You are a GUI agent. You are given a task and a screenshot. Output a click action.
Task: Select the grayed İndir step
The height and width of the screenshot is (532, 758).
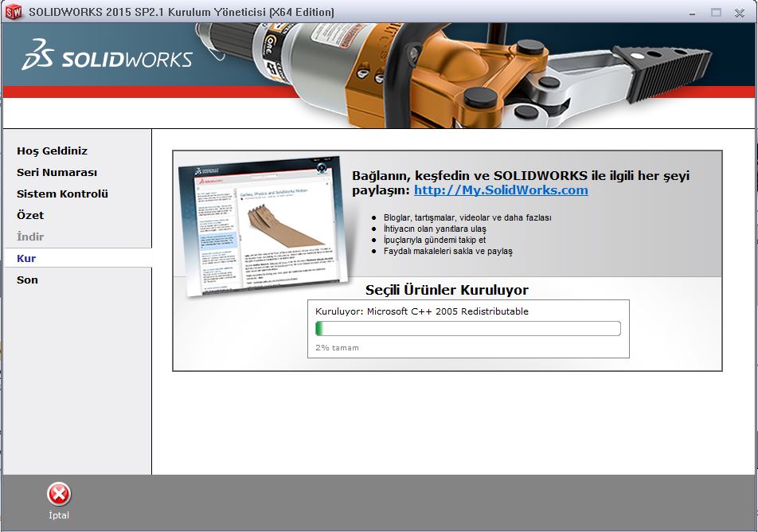[30, 237]
